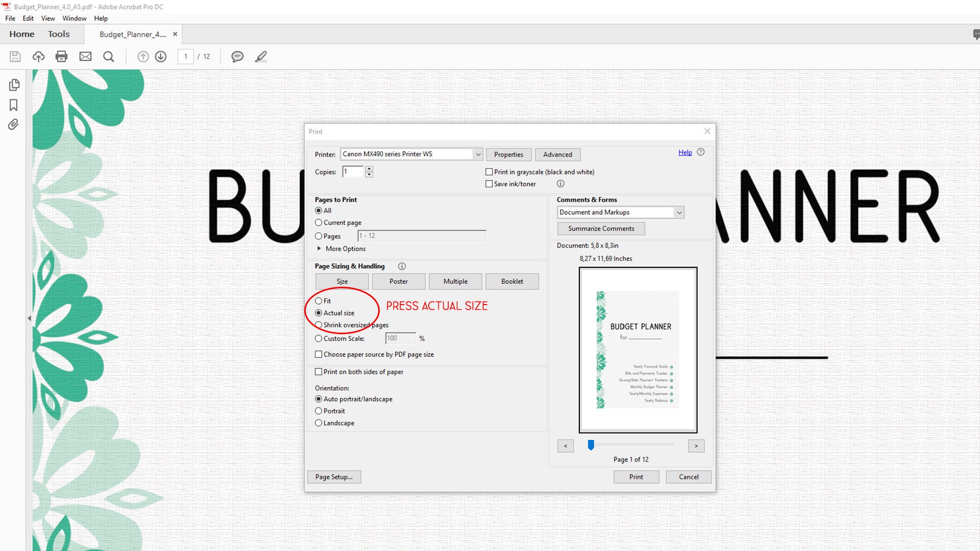Click the pen/markup icon in toolbar
The height and width of the screenshot is (551, 980).
(x=261, y=57)
